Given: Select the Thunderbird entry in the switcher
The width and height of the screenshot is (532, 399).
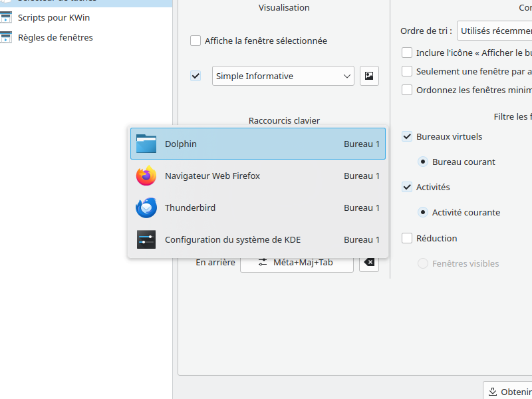Looking at the screenshot, I should 258,207.
